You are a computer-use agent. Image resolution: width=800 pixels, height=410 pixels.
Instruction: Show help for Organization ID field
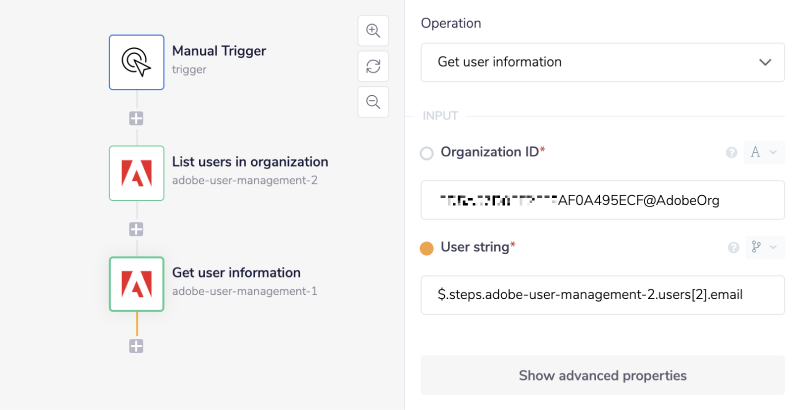(732, 152)
